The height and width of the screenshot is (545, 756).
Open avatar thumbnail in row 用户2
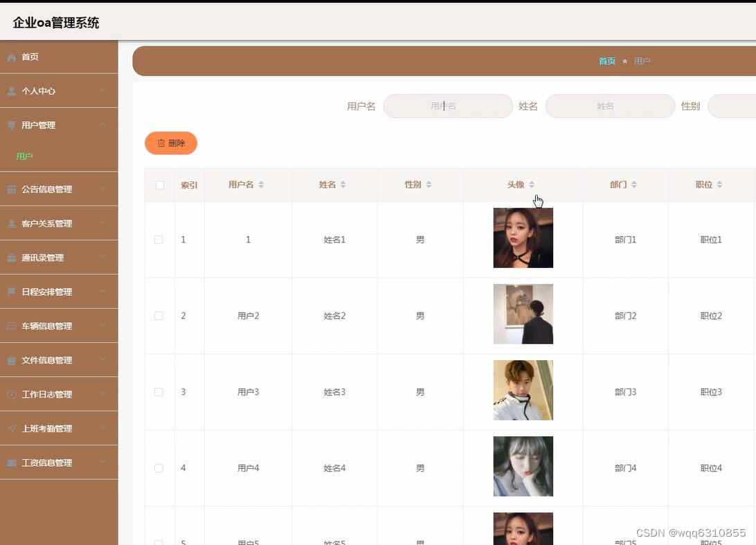coord(523,314)
